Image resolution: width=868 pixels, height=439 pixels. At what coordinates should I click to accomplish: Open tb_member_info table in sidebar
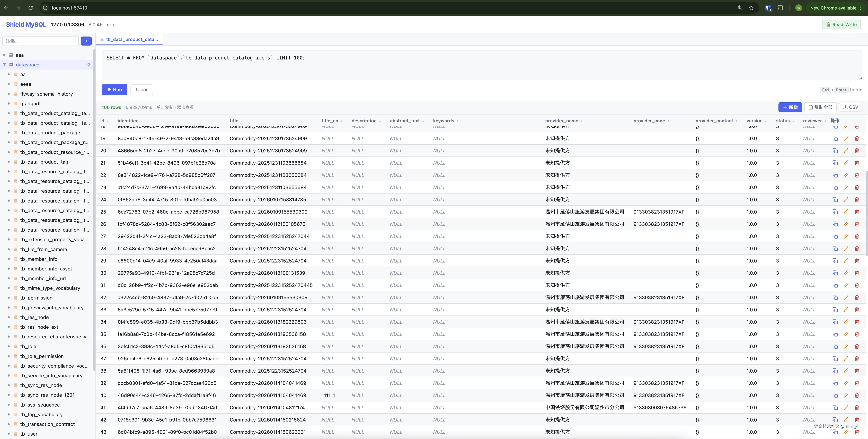(39, 259)
